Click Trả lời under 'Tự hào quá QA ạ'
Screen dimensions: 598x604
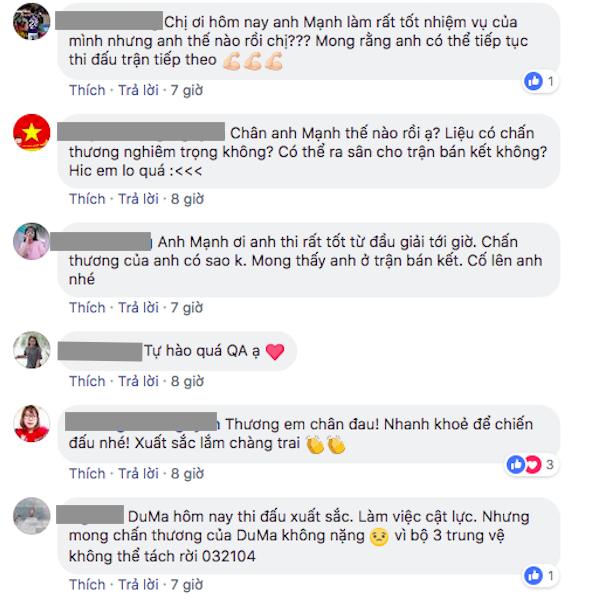click(138, 381)
